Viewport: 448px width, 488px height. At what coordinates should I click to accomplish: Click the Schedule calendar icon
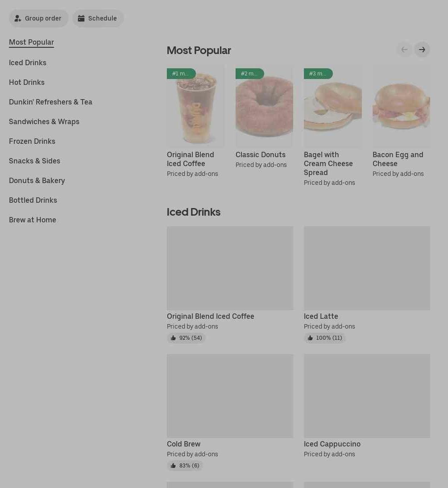coord(81,18)
